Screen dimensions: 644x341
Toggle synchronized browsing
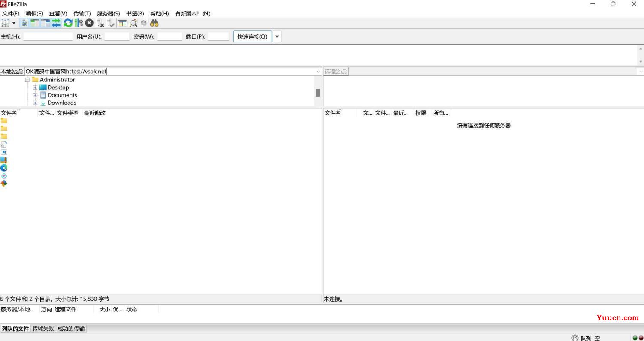coord(144,23)
